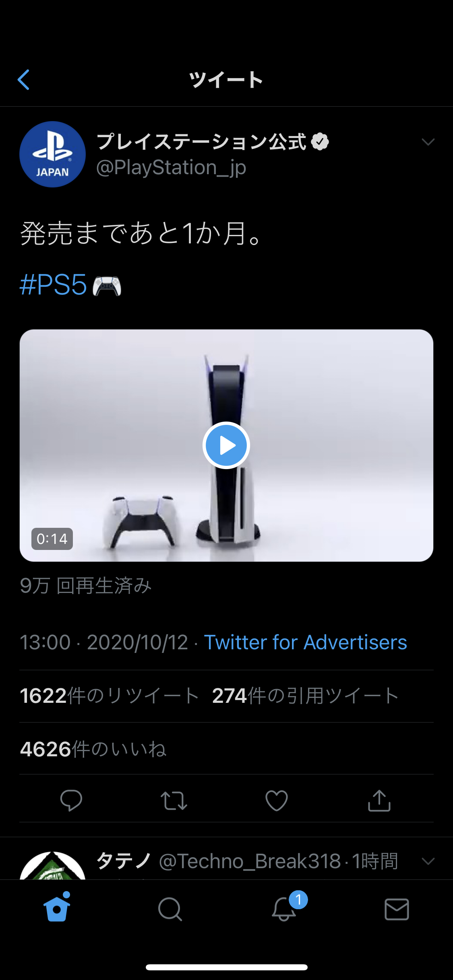Viewport: 453px width, 980px height.
Task: Open the share upload icon
Action: pos(379,800)
